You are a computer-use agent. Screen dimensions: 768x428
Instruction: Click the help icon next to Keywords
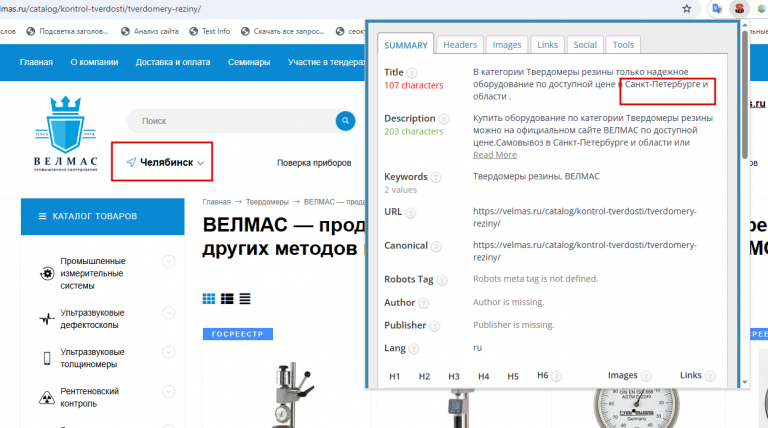tap(435, 177)
